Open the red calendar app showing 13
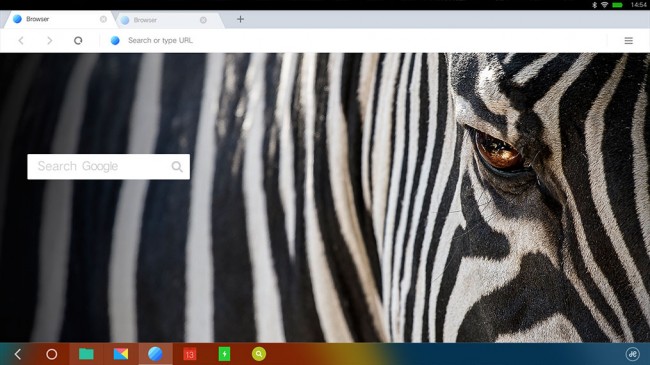The height and width of the screenshot is (365, 650). tap(189, 354)
